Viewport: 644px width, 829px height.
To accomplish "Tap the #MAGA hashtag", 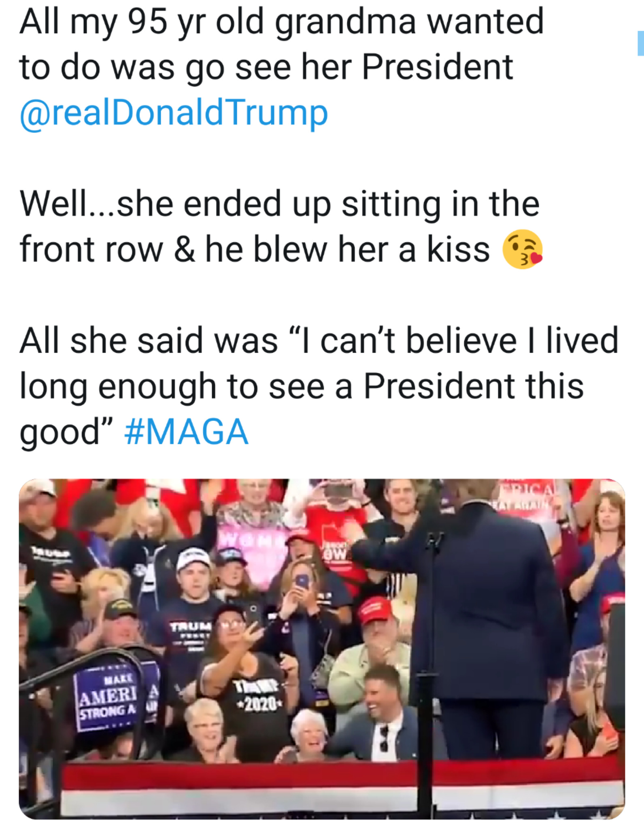I will [186, 432].
